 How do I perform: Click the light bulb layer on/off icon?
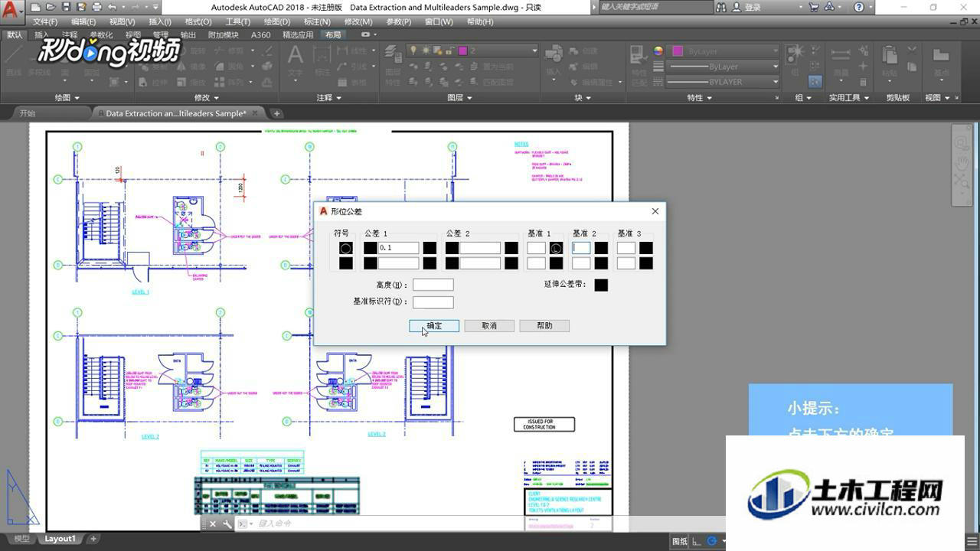pos(414,51)
